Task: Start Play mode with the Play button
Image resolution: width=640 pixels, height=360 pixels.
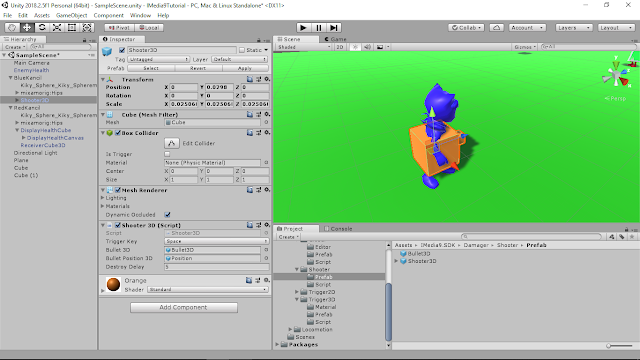Action: (303, 28)
